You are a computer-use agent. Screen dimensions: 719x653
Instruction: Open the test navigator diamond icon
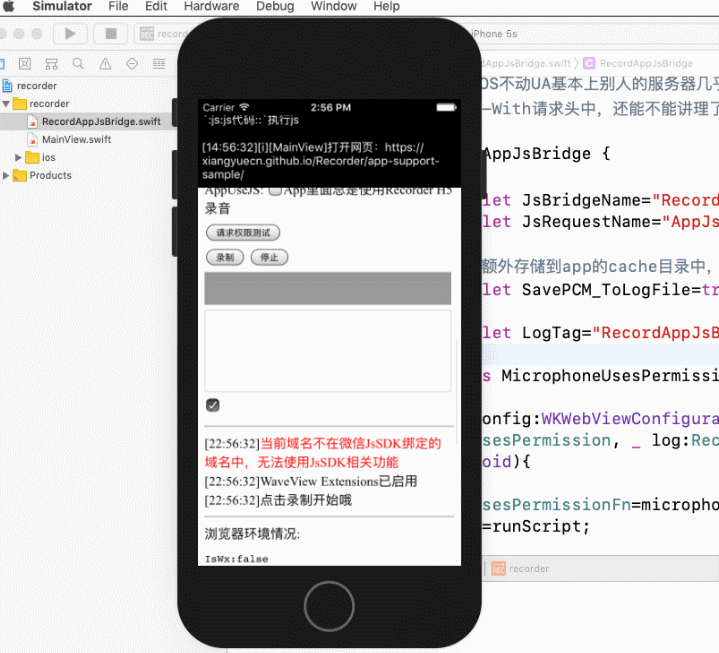pos(132,64)
